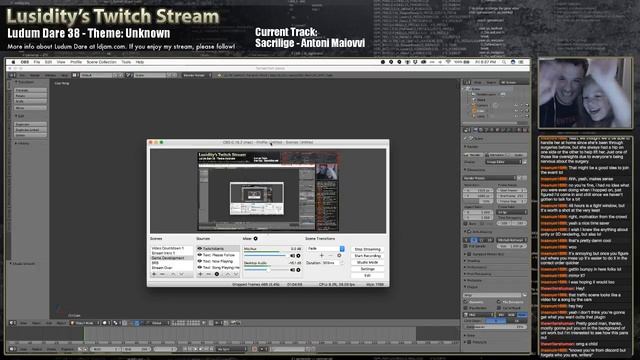Open OBS Settings button

pos(368,269)
